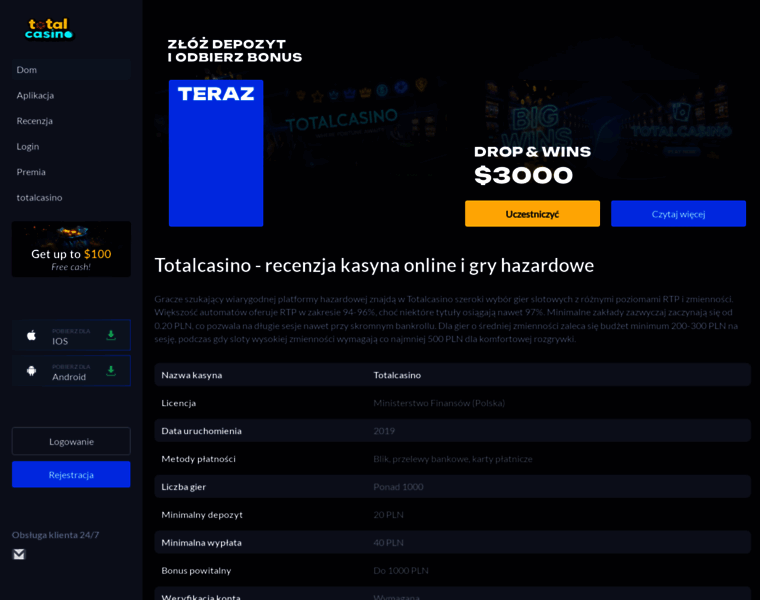
Task: Click the 20 PLN deposit value
Action: (x=388, y=515)
